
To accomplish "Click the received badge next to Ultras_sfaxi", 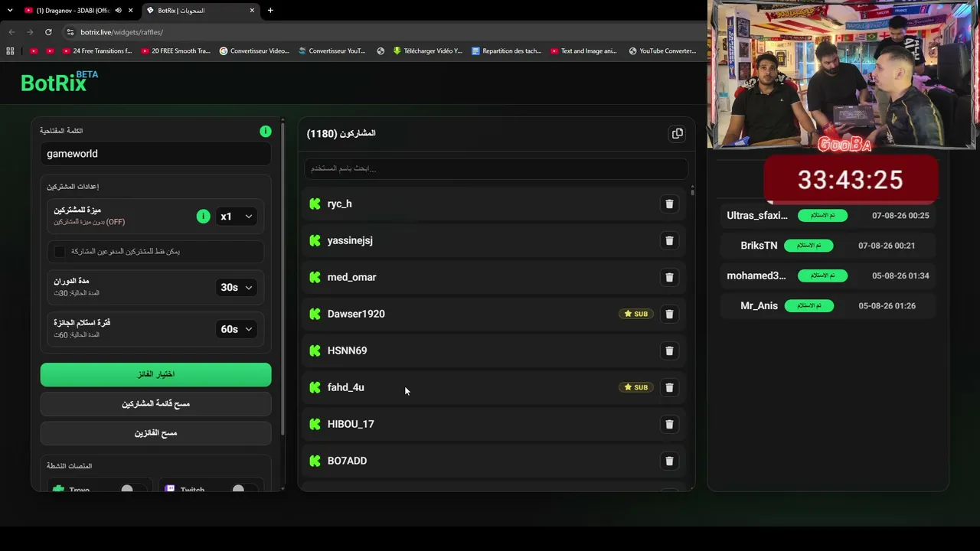I will pos(823,216).
